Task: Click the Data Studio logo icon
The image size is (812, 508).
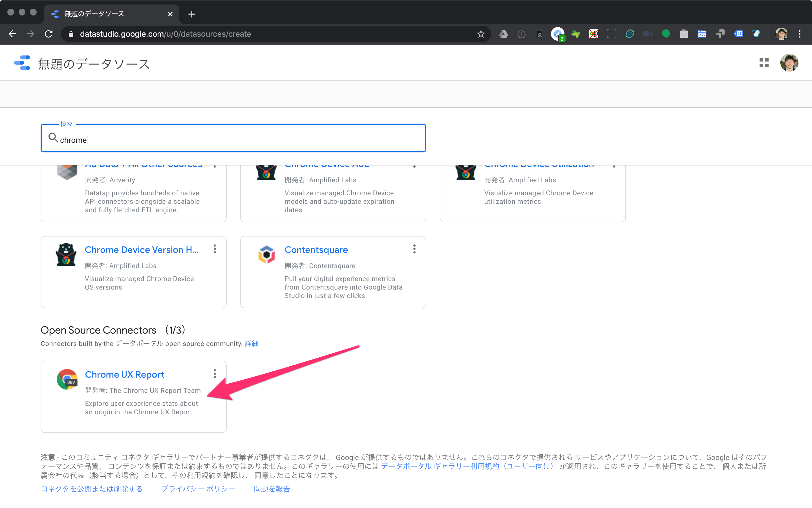Action: pyautogui.click(x=22, y=63)
